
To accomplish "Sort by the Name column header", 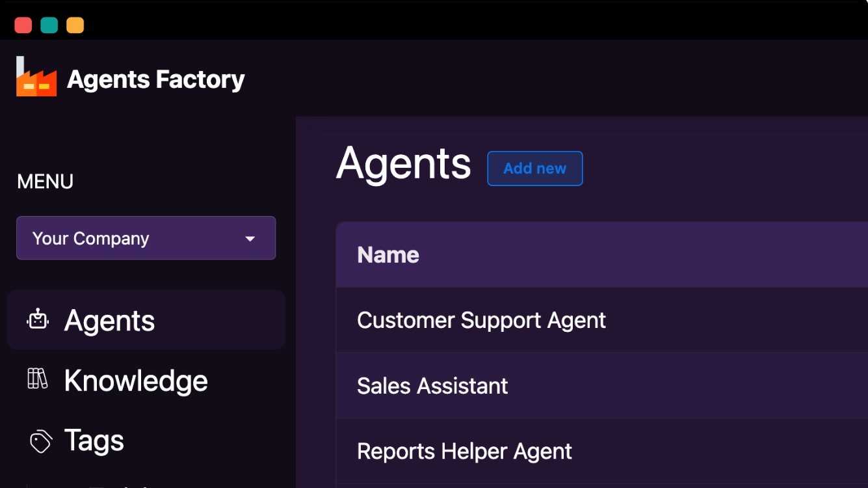I will click(388, 254).
